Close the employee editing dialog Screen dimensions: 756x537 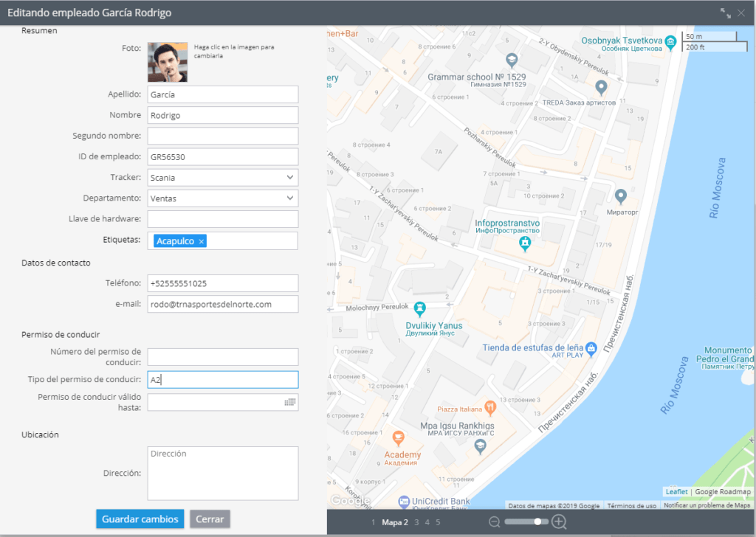click(x=741, y=13)
